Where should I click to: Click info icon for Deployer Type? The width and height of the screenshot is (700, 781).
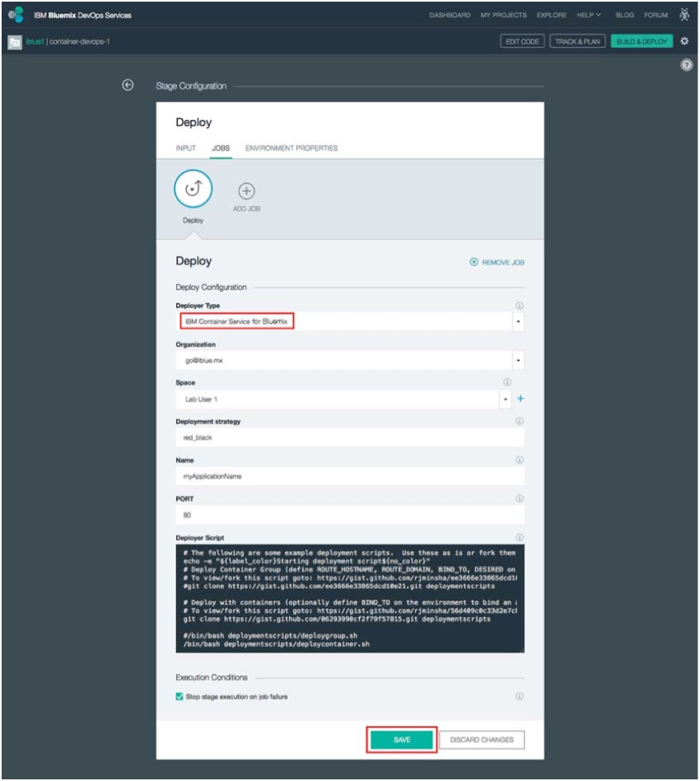pyautogui.click(x=520, y=306)
